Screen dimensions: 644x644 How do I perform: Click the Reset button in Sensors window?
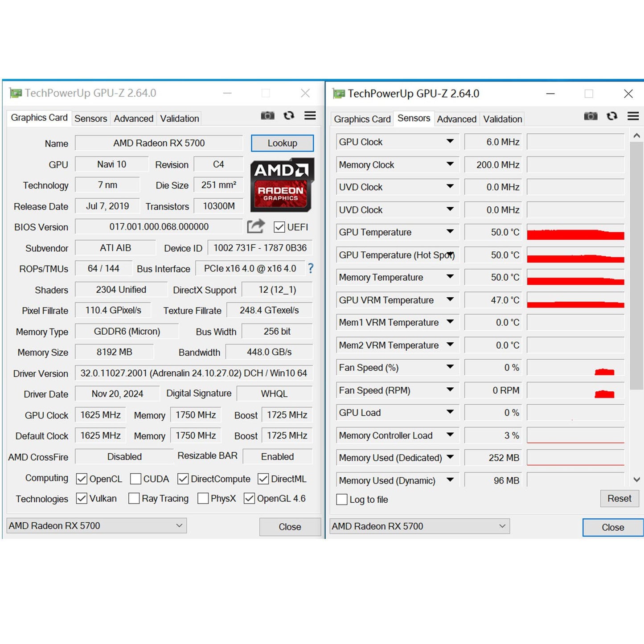(x=619, y=498)
